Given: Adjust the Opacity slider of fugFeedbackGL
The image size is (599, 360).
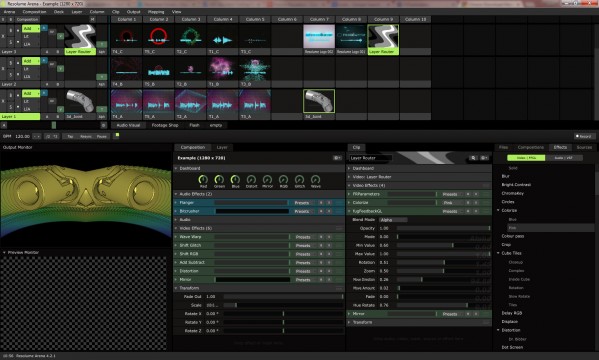Looking at the screenshot, I should (444, 228).
